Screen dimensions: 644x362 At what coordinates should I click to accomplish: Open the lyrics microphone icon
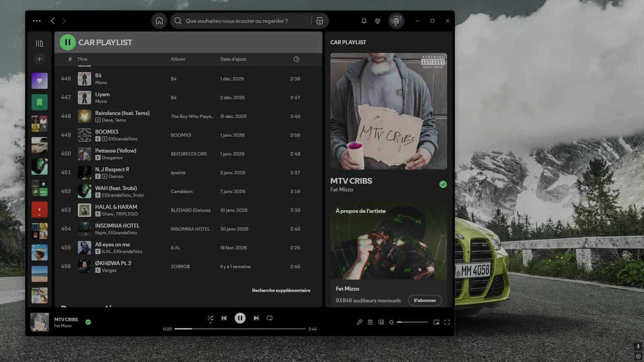(359, 322)
